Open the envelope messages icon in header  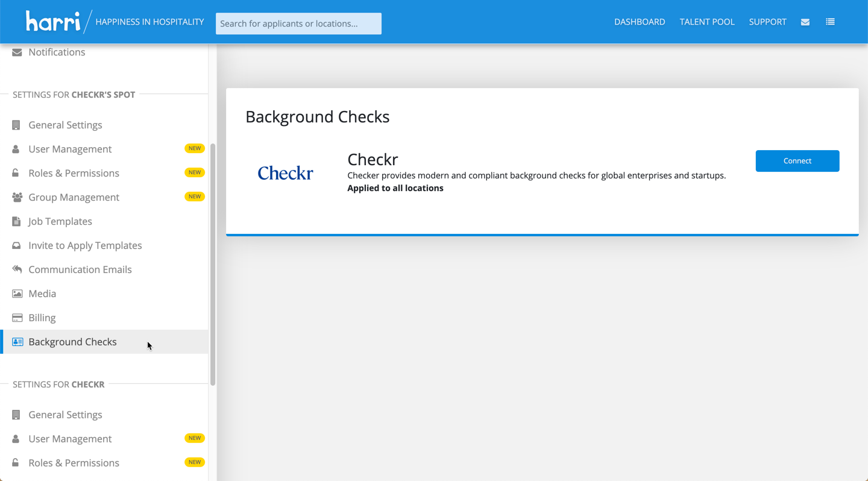pos(805,22)
